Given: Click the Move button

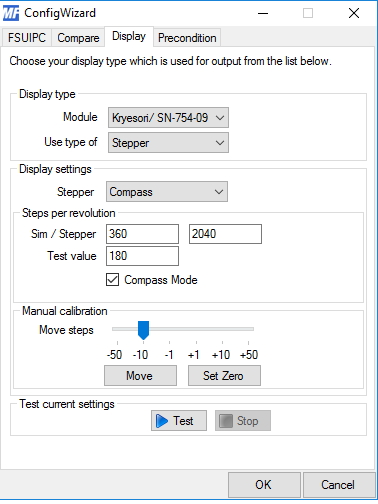Looking at the screenshot, I should coord(140,376).
